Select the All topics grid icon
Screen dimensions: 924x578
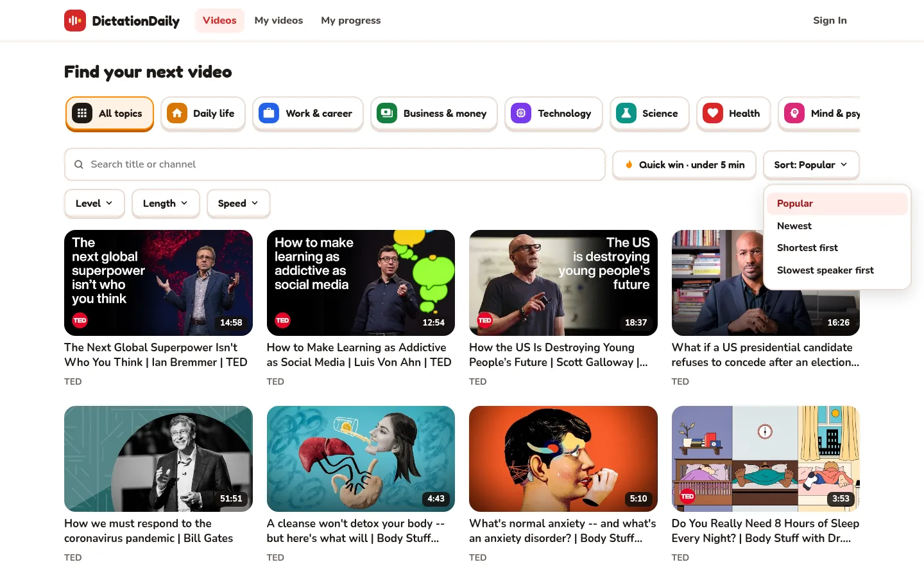(x=82, y=114)
